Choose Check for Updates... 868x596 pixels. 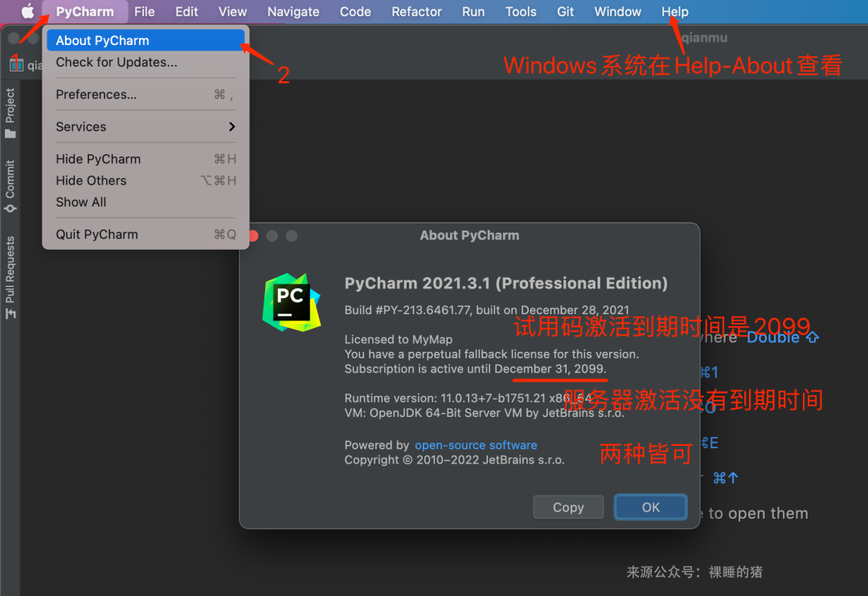(145, 62)
